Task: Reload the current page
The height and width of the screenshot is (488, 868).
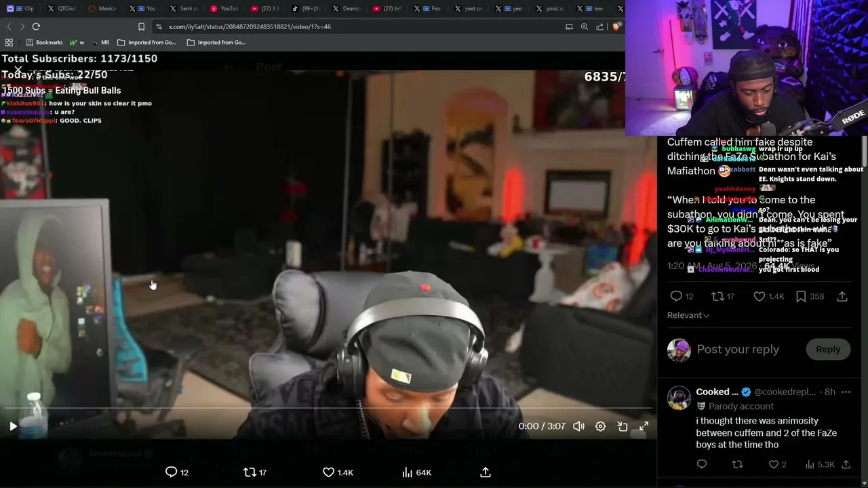Action: pyautogui.click(x=36, y=26)
